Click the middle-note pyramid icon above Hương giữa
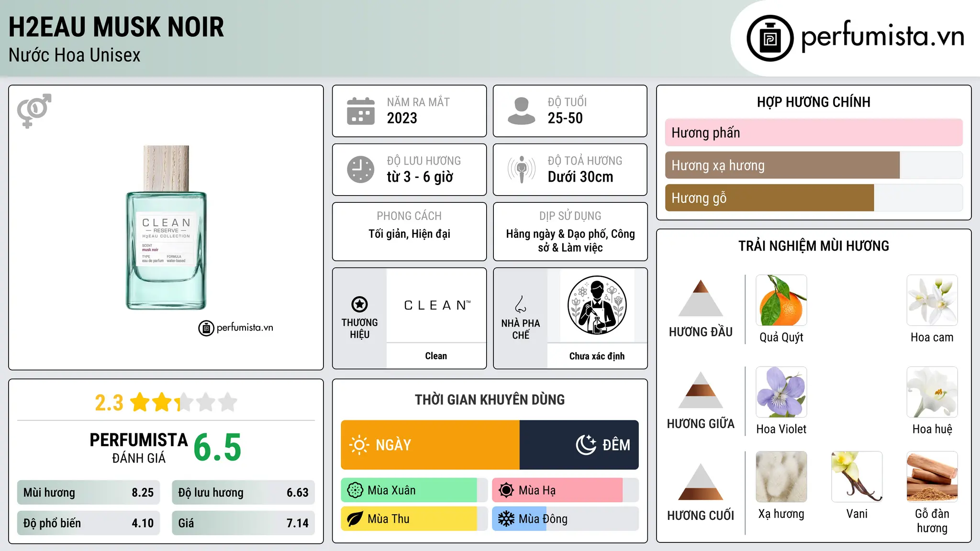Screen dimensions: 980x551 (701, 390)
